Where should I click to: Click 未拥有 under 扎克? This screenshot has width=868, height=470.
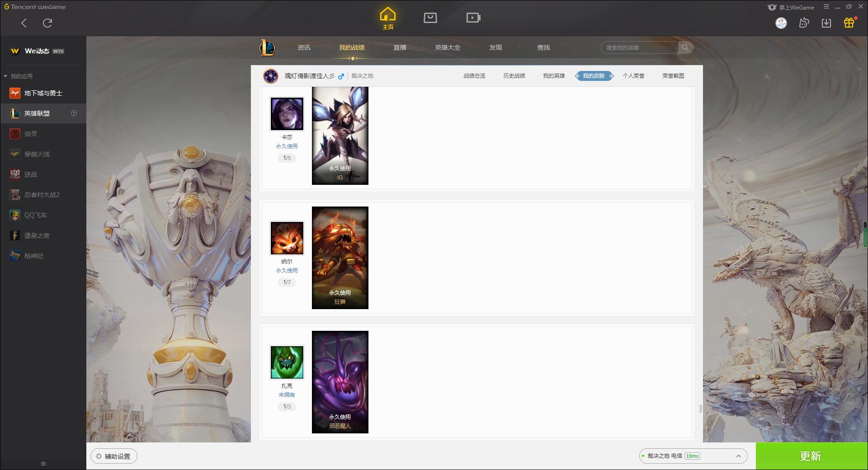[x=287, y=395]
